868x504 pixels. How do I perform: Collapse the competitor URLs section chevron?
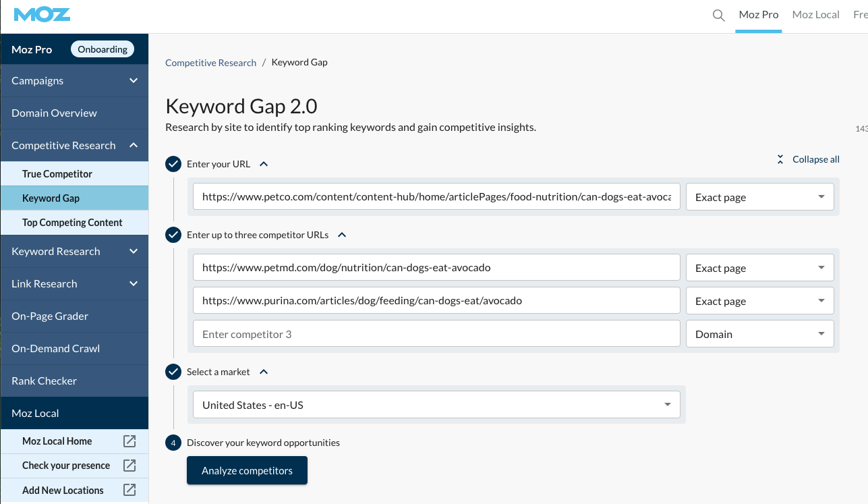click(x=342, y=235)
